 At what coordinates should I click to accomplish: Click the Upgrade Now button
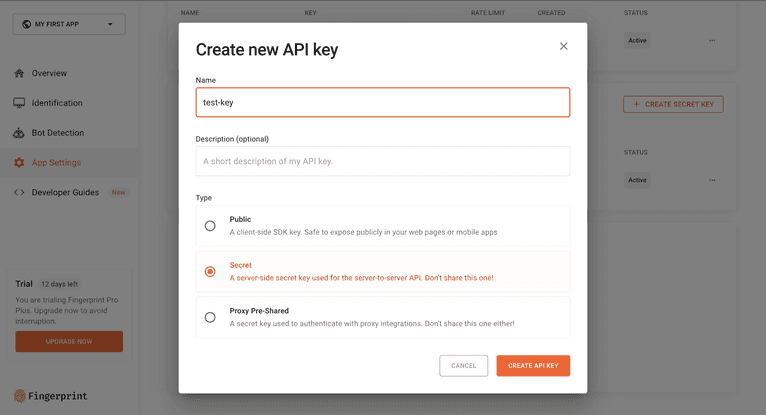click(69, 342)
